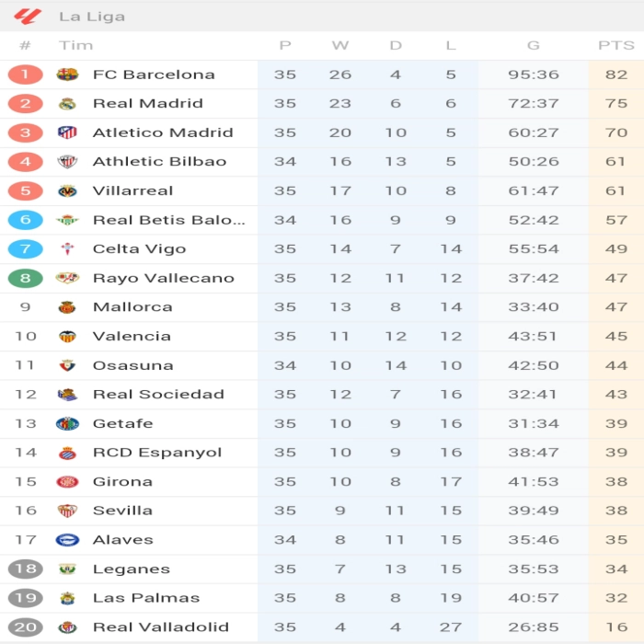
Task: Open the Real Sociedad team name
Action: 158,395
